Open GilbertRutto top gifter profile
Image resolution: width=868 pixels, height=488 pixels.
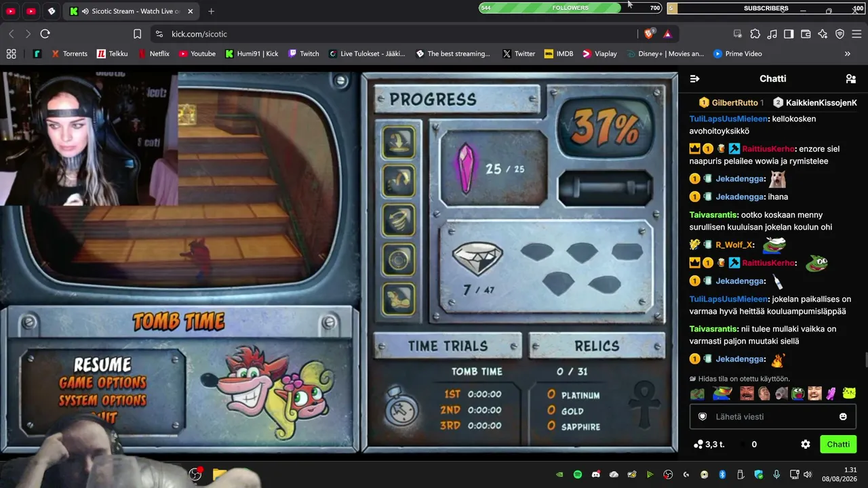(731, 102)
